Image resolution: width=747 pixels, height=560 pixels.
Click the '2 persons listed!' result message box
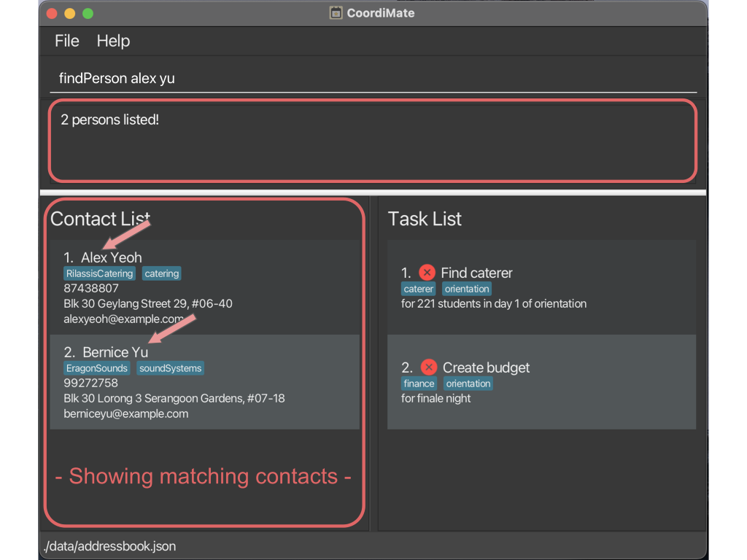[x=372, y=141]
